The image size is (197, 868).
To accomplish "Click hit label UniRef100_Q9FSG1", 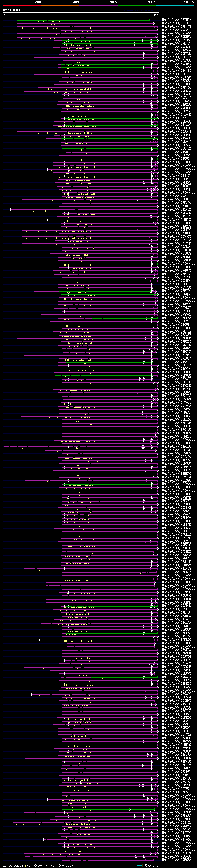I will (177, 88).
